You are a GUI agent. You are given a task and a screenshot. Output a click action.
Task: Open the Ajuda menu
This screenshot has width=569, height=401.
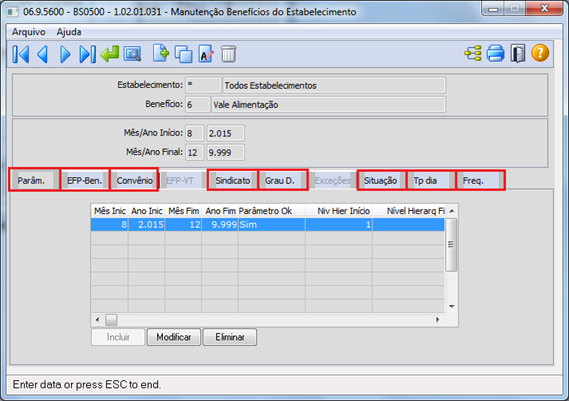click(x=69, y=32)
